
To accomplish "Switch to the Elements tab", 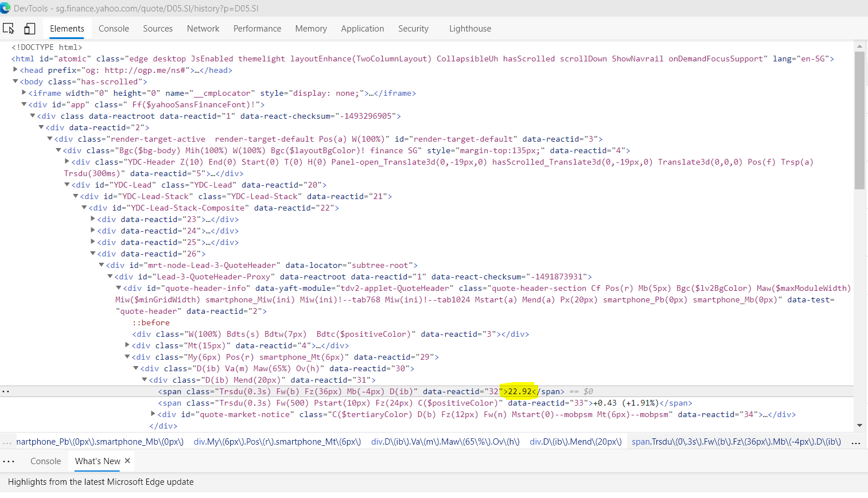I will pos(67,29).
